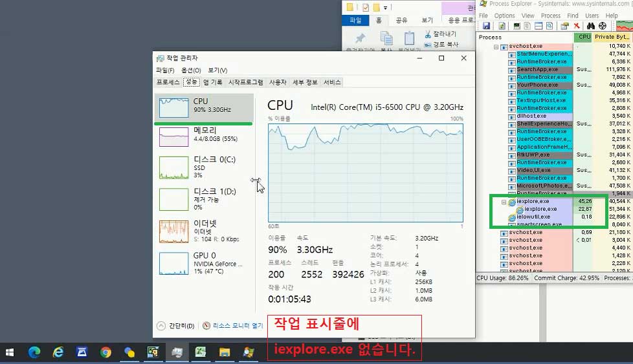
Task: Open File menu in Process Explorer
Action: pos(483,16)
